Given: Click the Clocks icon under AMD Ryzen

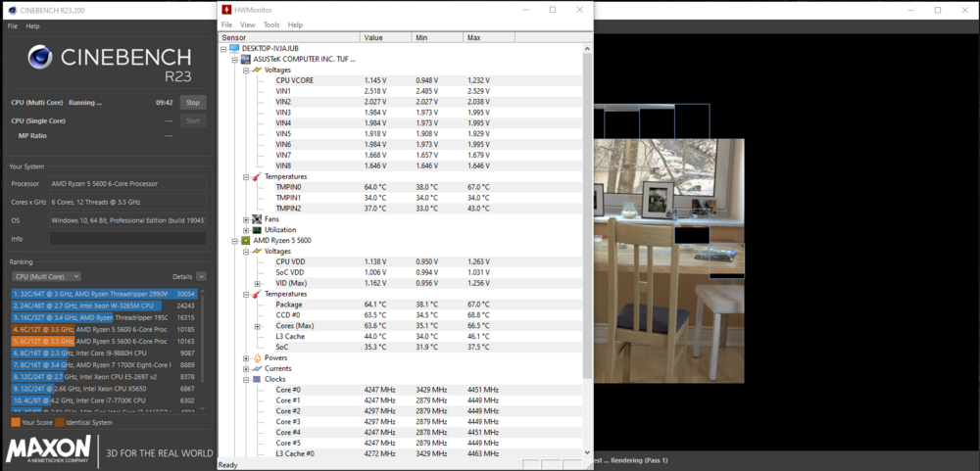Looking at the screenshot, I should coord(257,379).
